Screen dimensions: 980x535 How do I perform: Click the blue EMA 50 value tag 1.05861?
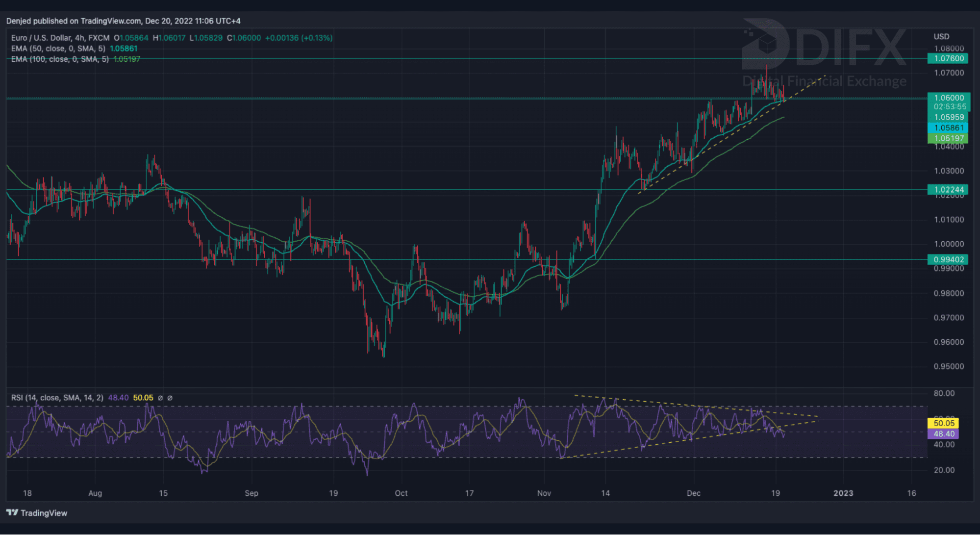pyautogui.click(x=948, y=127)
